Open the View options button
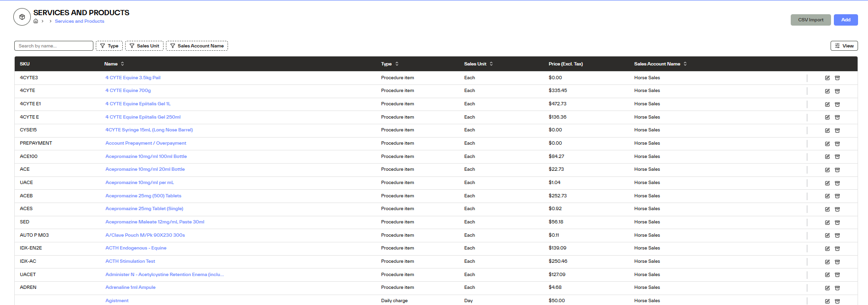Viewport: 868px width, 305px height. click(844, 46)
